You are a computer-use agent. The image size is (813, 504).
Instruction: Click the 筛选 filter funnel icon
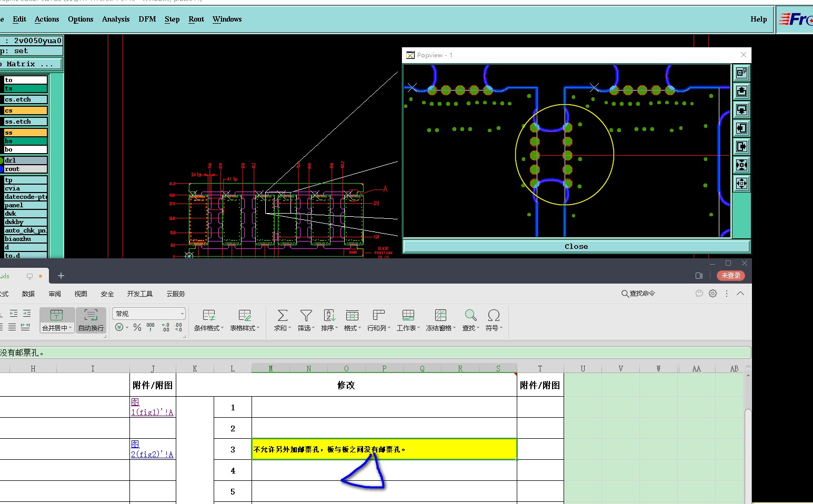point(306,315)
